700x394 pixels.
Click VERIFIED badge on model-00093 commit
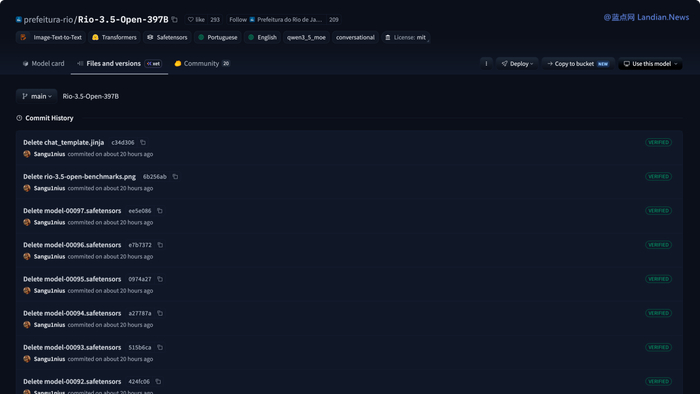pyautogui.click(x=658, y=347)
